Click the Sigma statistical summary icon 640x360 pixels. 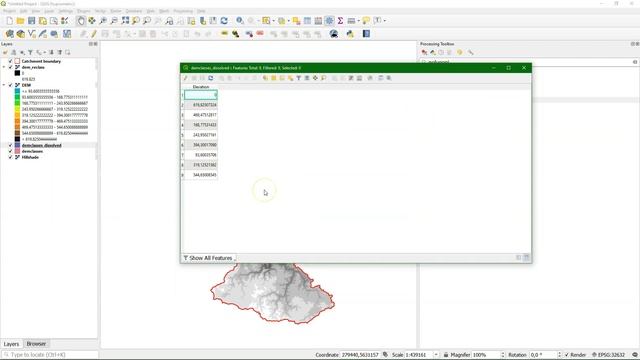pos(340,21)
